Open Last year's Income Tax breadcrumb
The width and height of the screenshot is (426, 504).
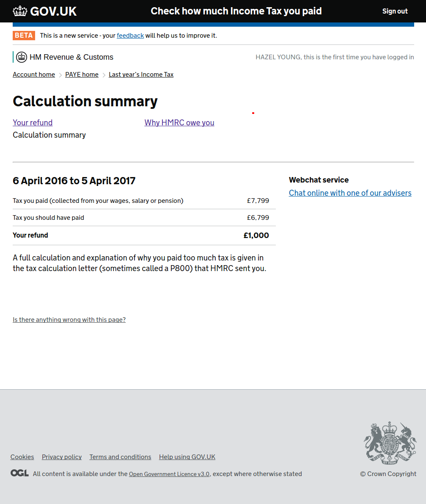(x=141, y=75)
